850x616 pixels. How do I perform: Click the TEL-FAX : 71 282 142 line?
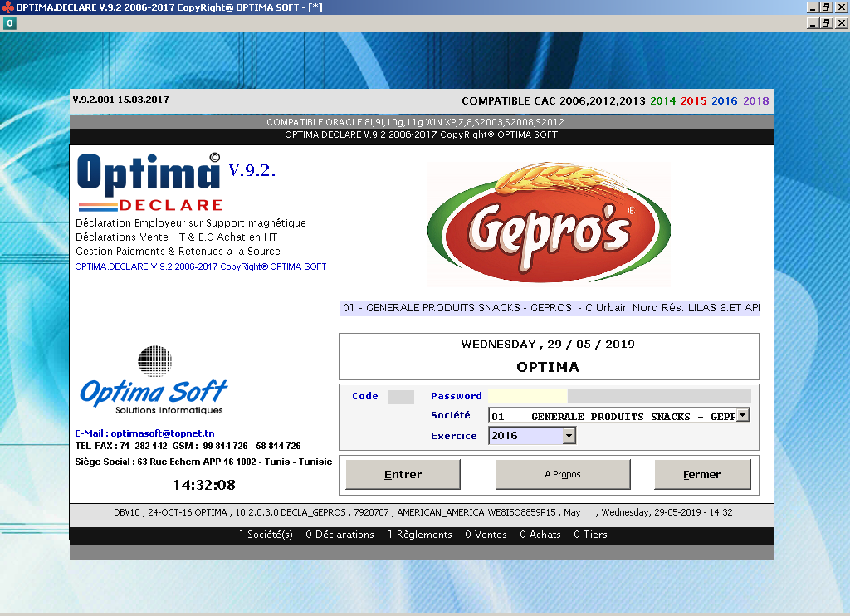[188, 447]
